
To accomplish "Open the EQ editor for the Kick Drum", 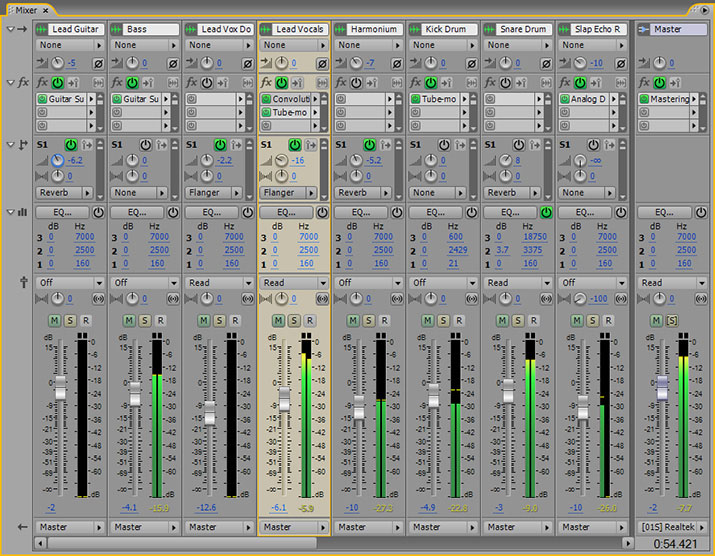I will 435,213.
